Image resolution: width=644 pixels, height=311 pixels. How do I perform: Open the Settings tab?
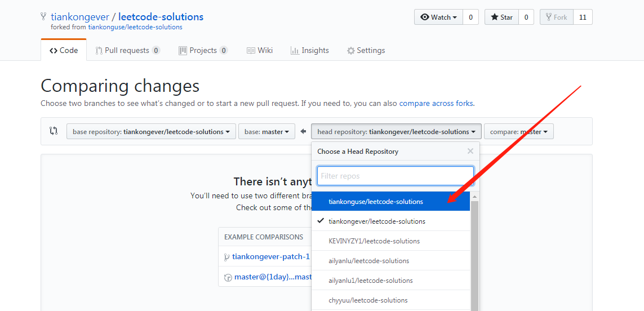pos(366,51)
